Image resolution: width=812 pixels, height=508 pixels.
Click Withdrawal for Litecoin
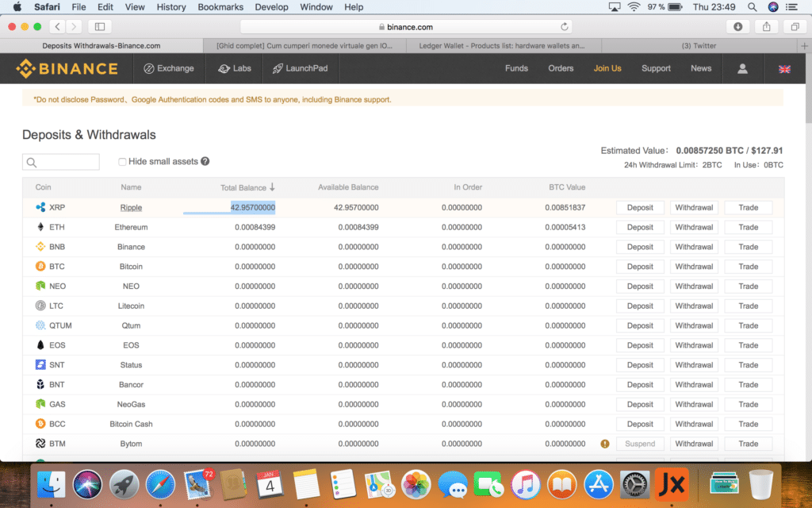pos(694,306)
